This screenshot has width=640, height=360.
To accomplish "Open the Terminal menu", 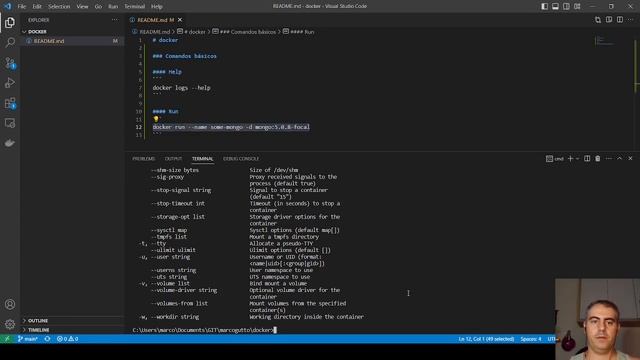I will [135, 7].
